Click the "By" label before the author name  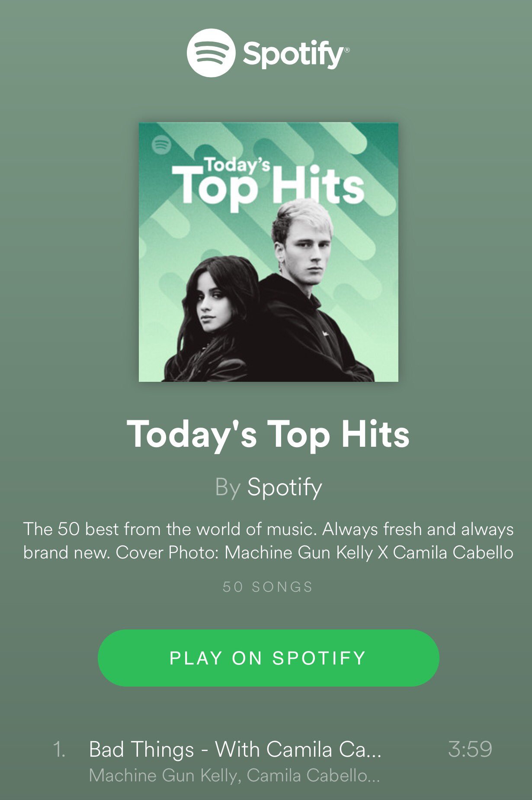click(x=228, y=487)
